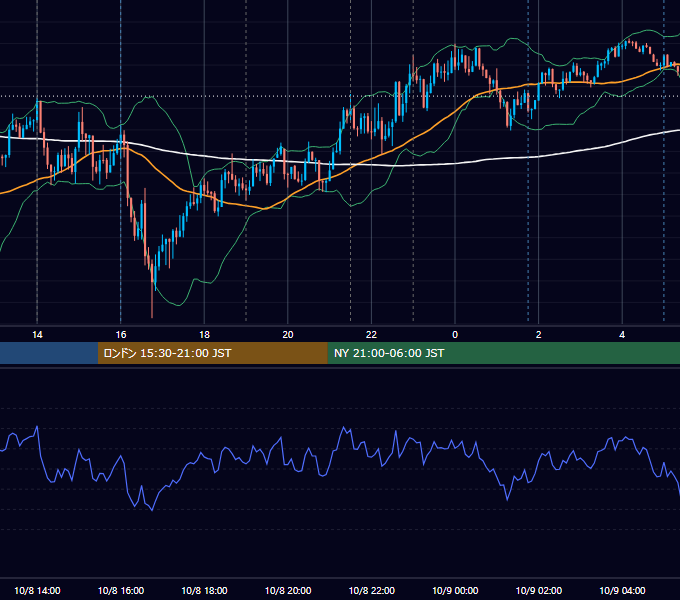Click the 16 hour label on price chart axis
680x600 pixels.
click(121, 335)
